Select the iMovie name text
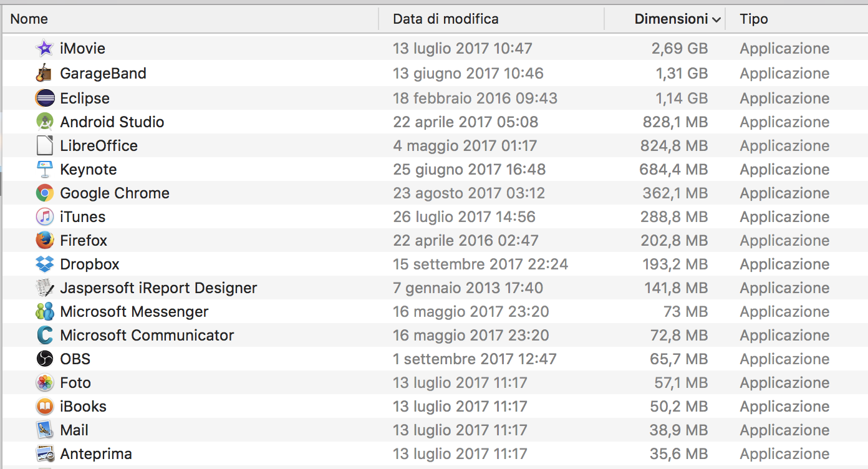868x469 pixels. [82, 48]
